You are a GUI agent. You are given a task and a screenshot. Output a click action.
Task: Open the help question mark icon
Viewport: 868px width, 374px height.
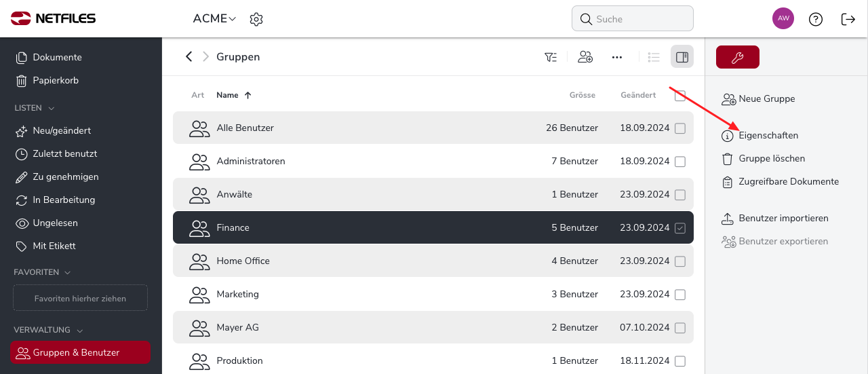[x=816, y=19]
